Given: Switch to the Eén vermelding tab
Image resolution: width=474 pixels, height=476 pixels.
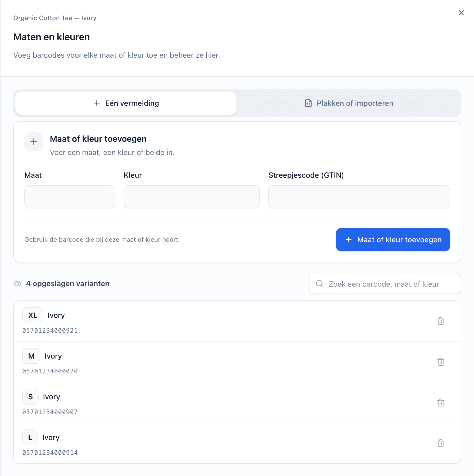Looking at the screenshot, I should coord(126,103).
